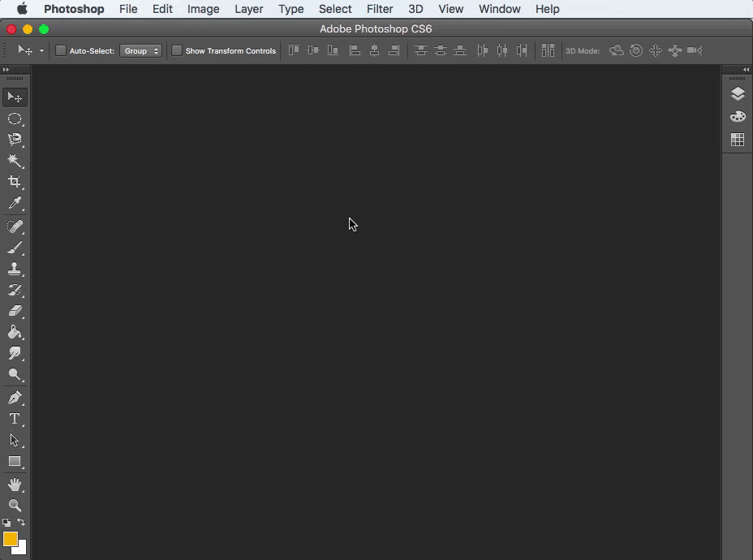753x560 pixels.
Task: Select the Paint Bucket tool
Action: [15, 332]
